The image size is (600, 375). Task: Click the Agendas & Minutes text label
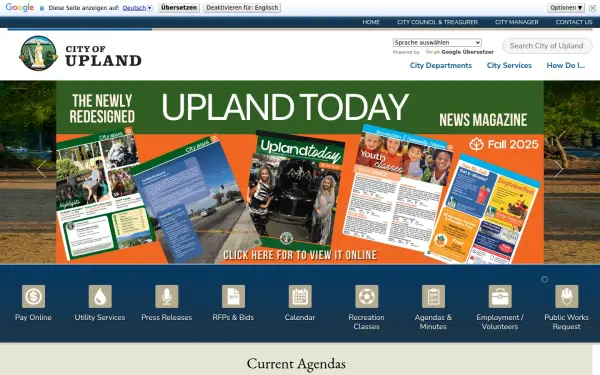pos(433,322)
